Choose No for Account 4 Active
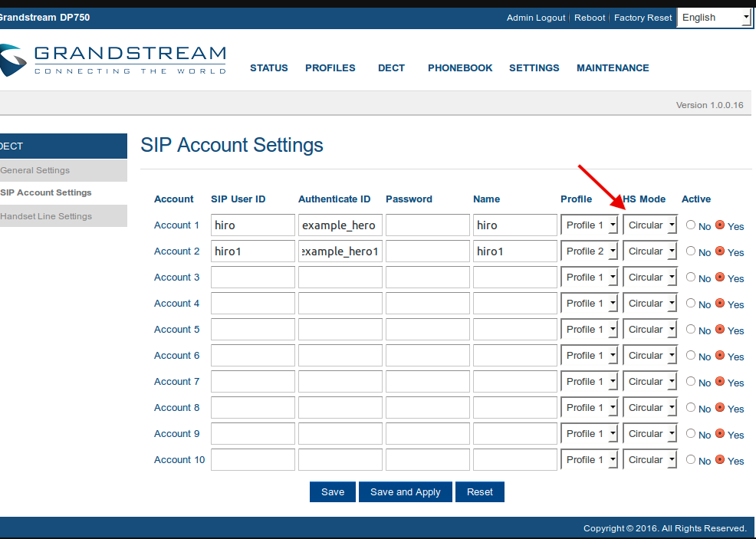The height and width of the screenshot is (539, 756). click(x=690, y=303)
